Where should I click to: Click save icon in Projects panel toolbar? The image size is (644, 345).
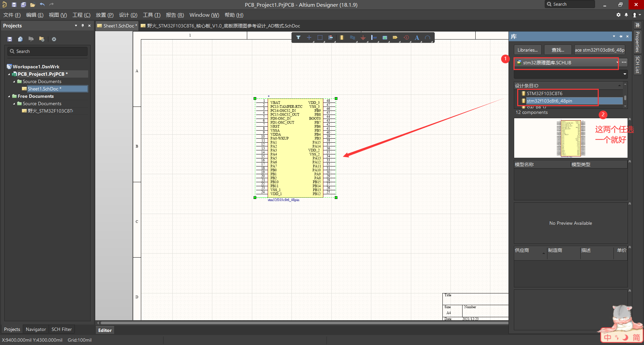point(10,39)
